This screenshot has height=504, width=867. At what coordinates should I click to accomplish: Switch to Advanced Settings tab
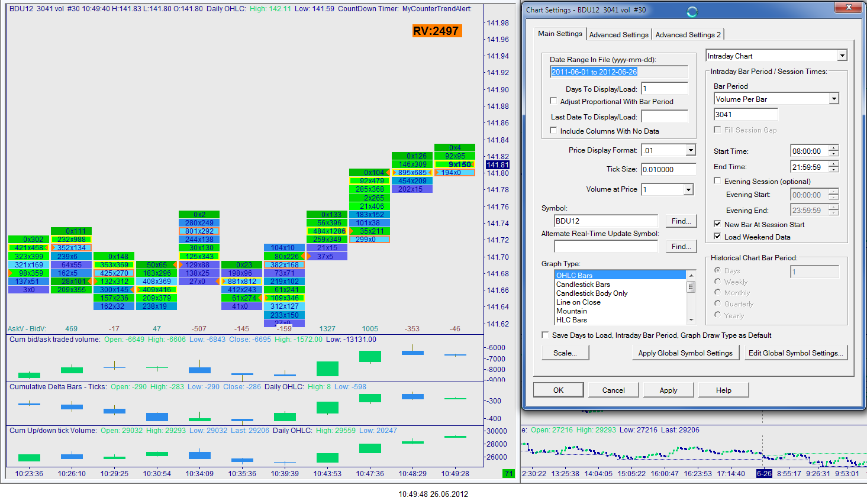pyautogui.click(x=619, y=35)
